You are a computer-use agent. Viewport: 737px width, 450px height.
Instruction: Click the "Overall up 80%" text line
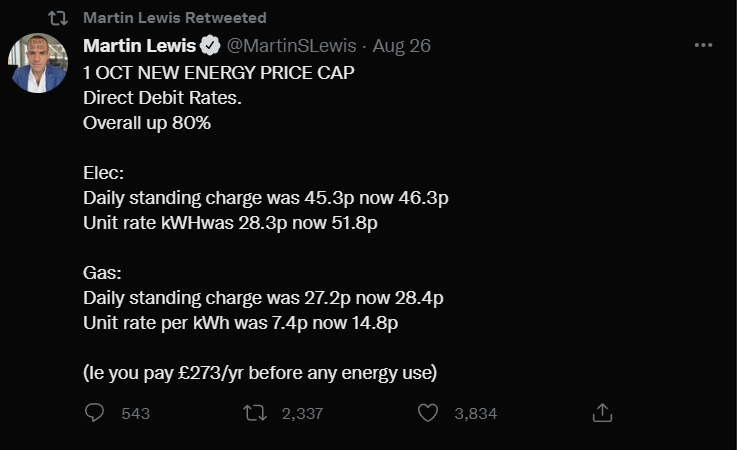click(x=147, y=123)
